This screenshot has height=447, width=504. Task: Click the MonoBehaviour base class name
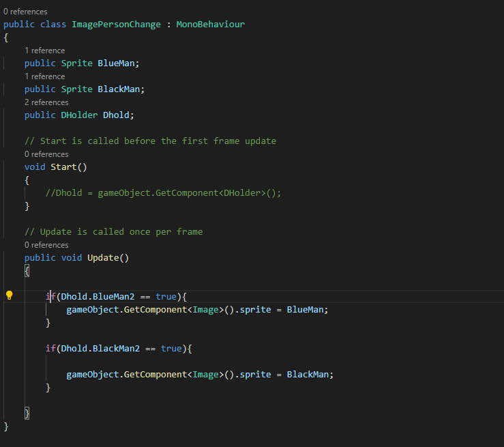pyautogui.click(x=211, y=25)
